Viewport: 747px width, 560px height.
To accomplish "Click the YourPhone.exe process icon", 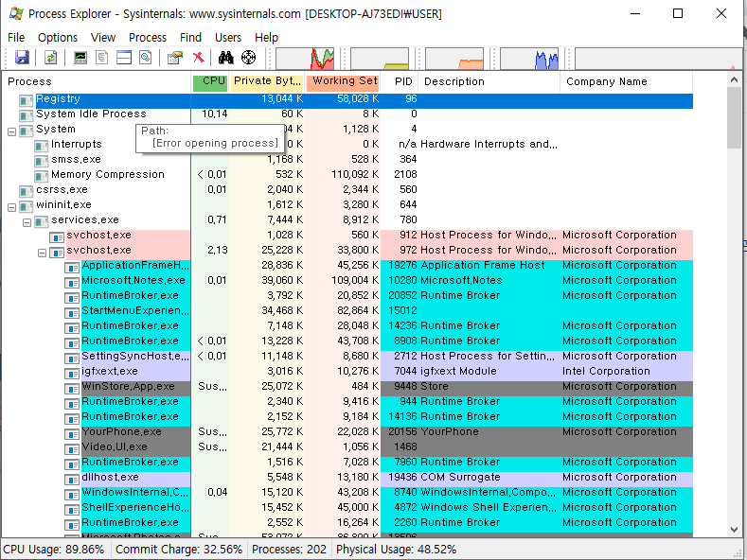I will 71,433.
